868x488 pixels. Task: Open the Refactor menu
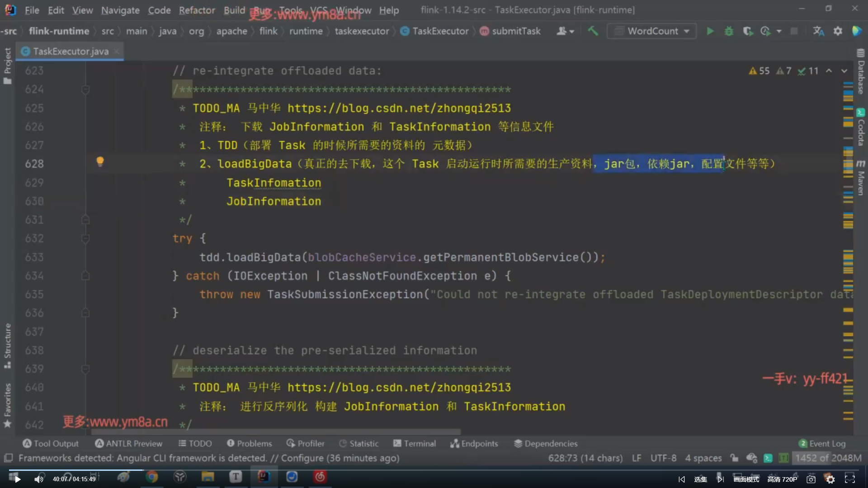pyautogui.click(x=197, y=10)
